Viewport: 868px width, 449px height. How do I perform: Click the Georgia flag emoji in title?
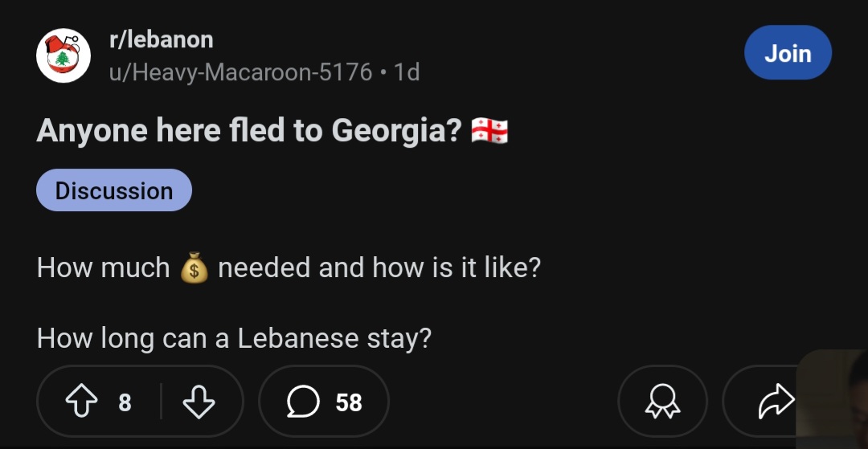tap(489, 131)
